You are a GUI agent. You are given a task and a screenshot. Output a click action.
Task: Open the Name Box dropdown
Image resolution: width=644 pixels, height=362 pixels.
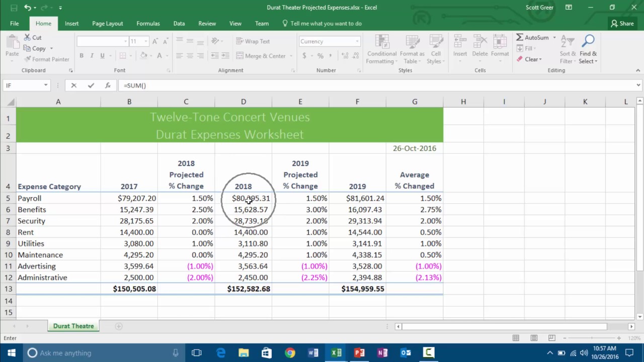(x=45, y=85)
